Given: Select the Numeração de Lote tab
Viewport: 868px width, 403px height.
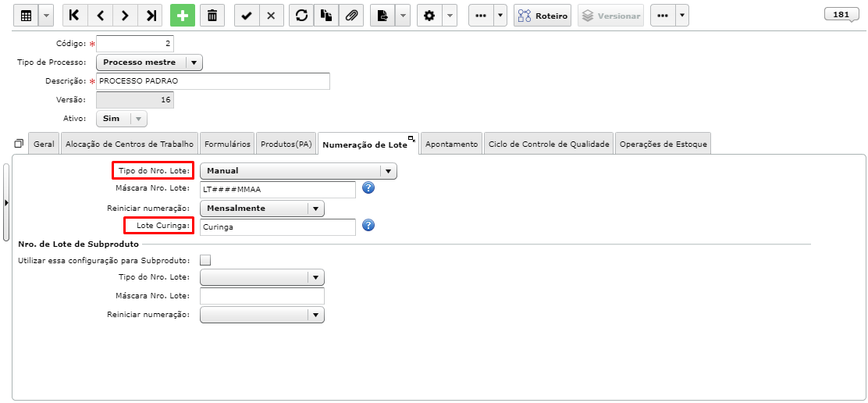Looking at the screenshot, I should [365, 144].
